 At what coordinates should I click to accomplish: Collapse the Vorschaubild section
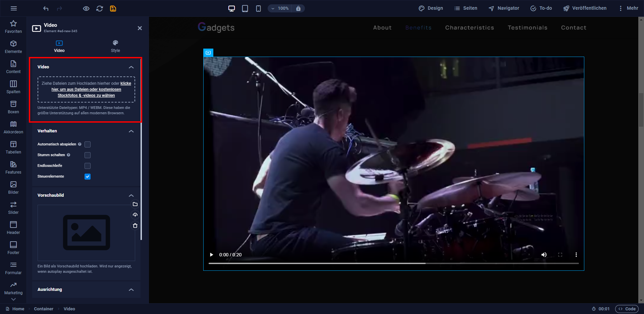[x=131, y=195]
